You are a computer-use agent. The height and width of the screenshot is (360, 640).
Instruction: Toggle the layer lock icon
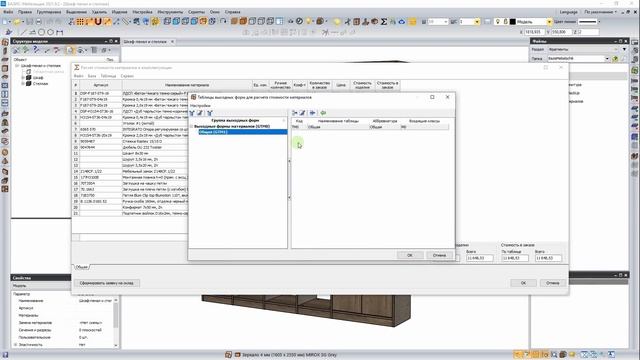point(505,22)
